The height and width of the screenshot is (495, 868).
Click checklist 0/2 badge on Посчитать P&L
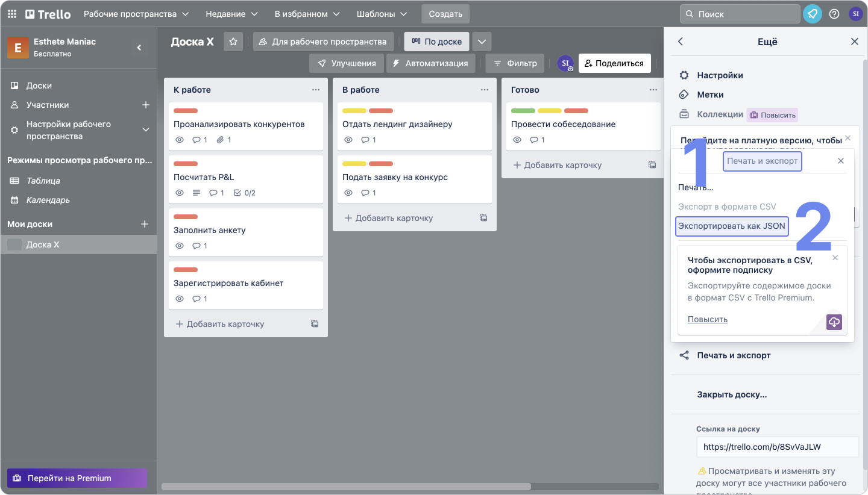[x=244, y=193]
